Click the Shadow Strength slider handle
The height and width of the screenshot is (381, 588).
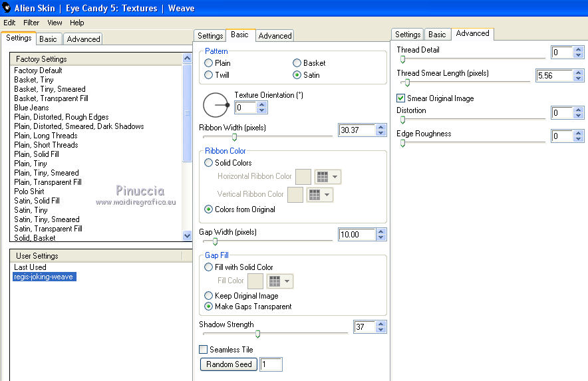(x=257, y=334)
